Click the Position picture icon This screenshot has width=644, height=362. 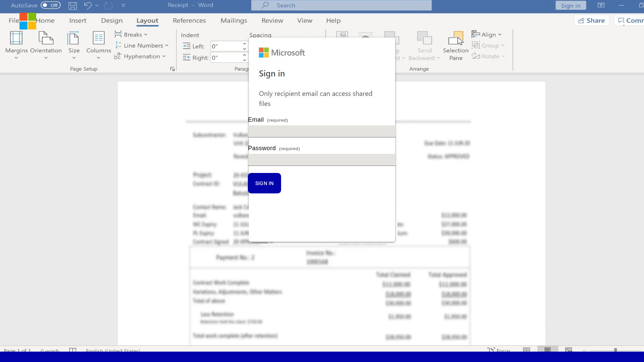[x=342, y=35]
